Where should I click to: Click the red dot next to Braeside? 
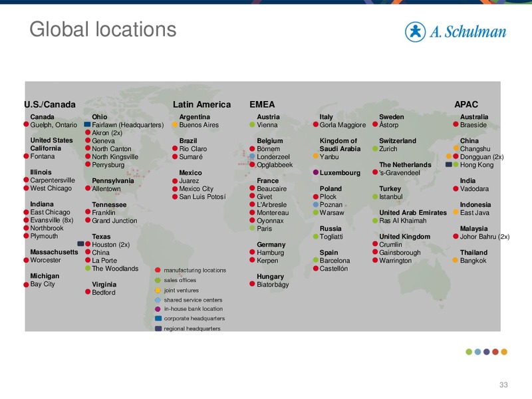(456, 124)
